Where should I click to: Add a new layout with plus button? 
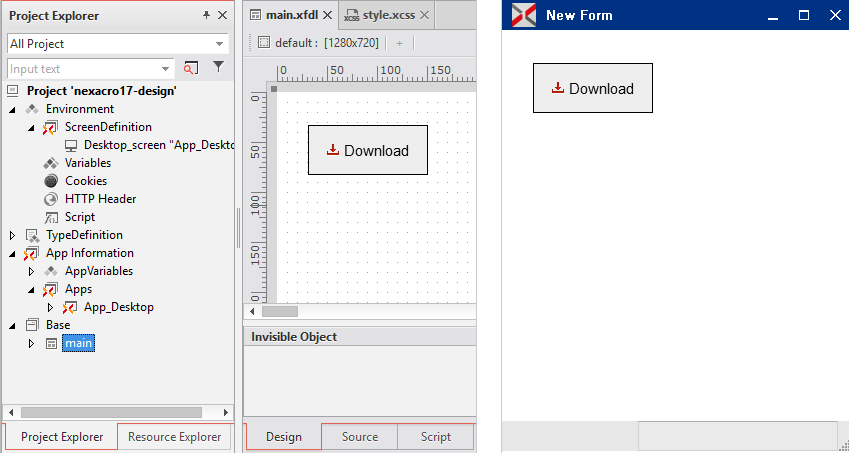tap(400, 43)
